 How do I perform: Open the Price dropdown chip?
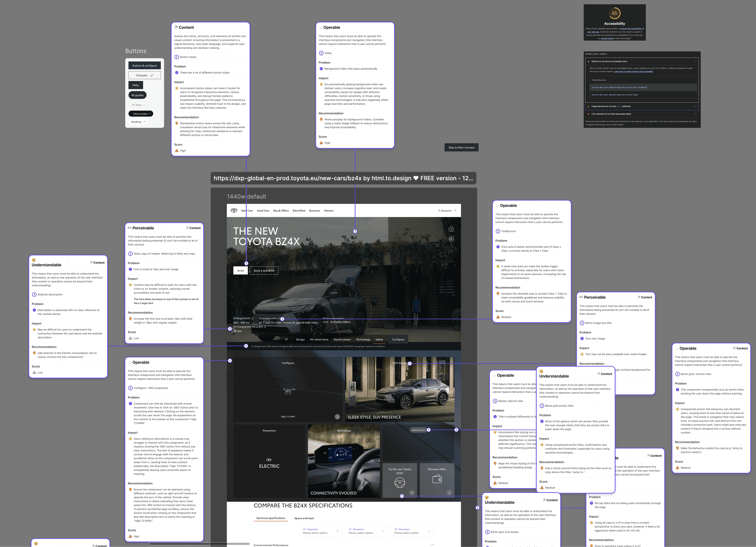point(139,105)
